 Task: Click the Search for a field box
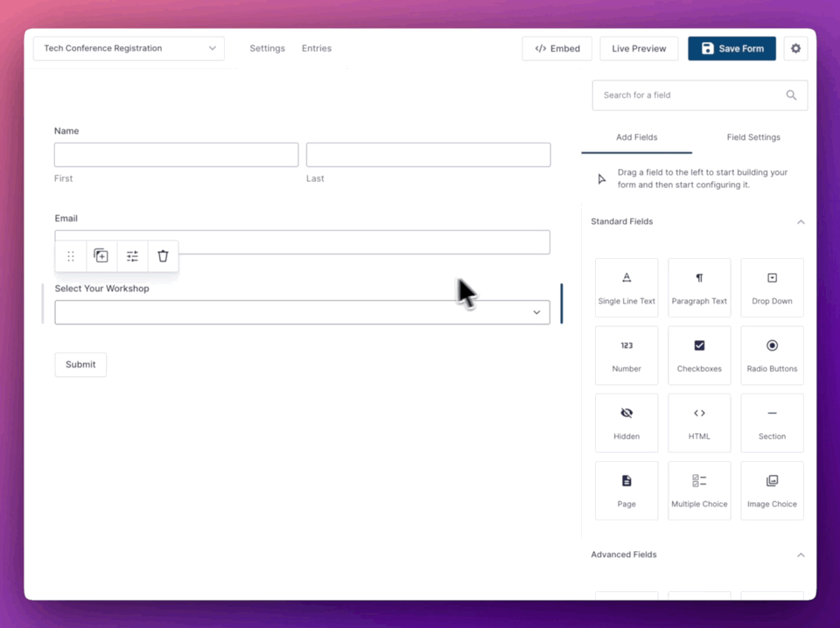tap(691, 95)
